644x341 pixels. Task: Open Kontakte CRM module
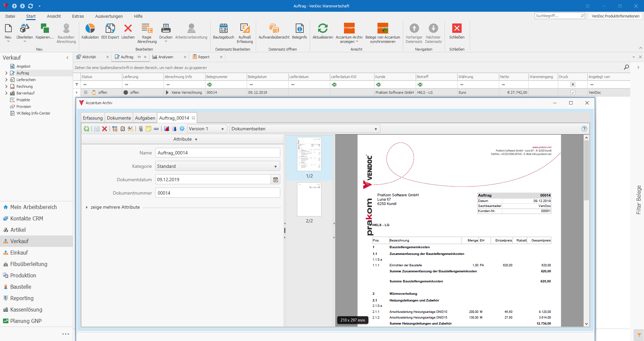click(x=26, y=219)
